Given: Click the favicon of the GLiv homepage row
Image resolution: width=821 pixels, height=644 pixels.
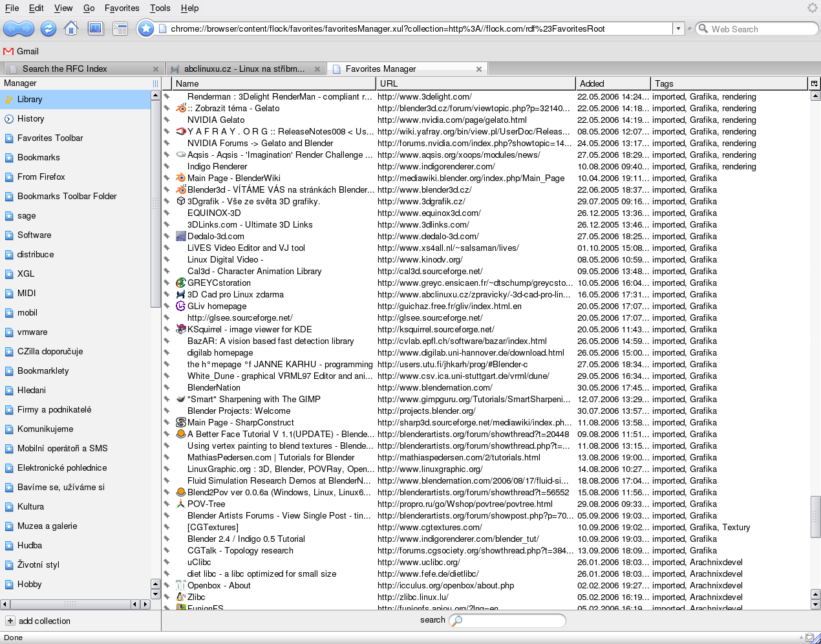Looking at the screenshot, I should click(181, 306).
